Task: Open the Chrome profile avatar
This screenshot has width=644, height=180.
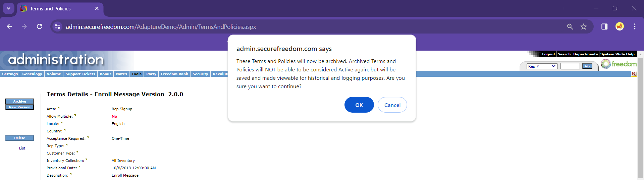Action: [620, 26]
